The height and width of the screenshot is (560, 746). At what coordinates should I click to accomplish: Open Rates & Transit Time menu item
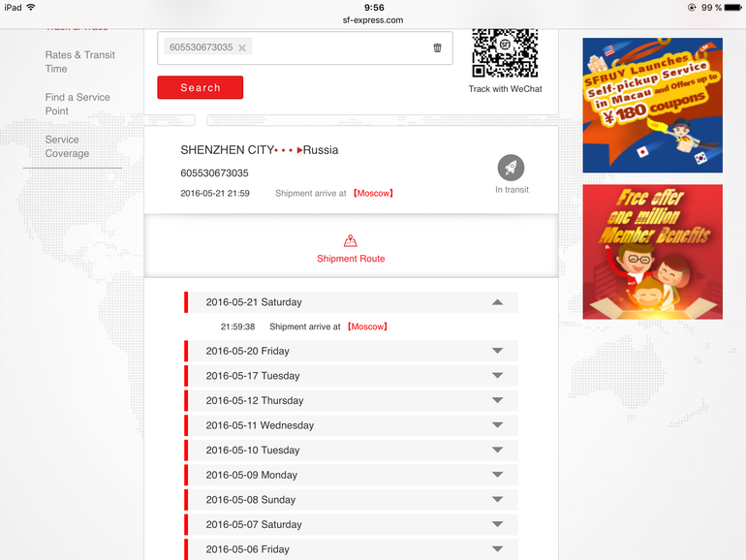click(x=79, y=62)
